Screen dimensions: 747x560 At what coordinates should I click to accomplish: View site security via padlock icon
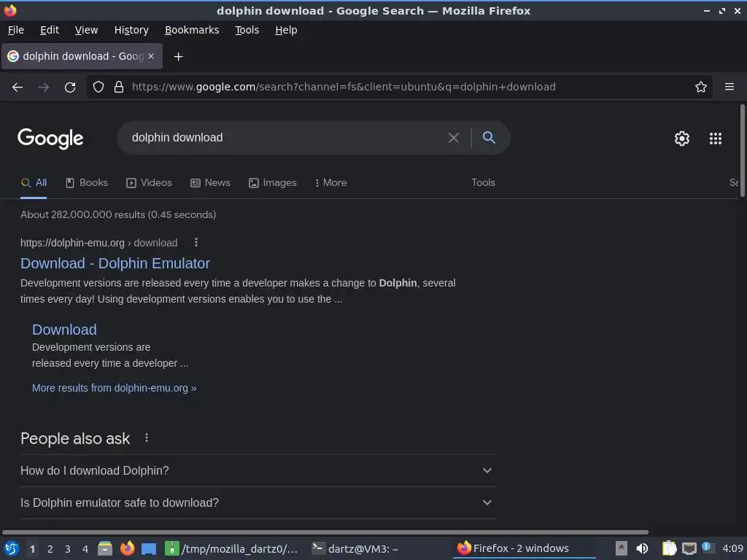[x=119, y=87]
